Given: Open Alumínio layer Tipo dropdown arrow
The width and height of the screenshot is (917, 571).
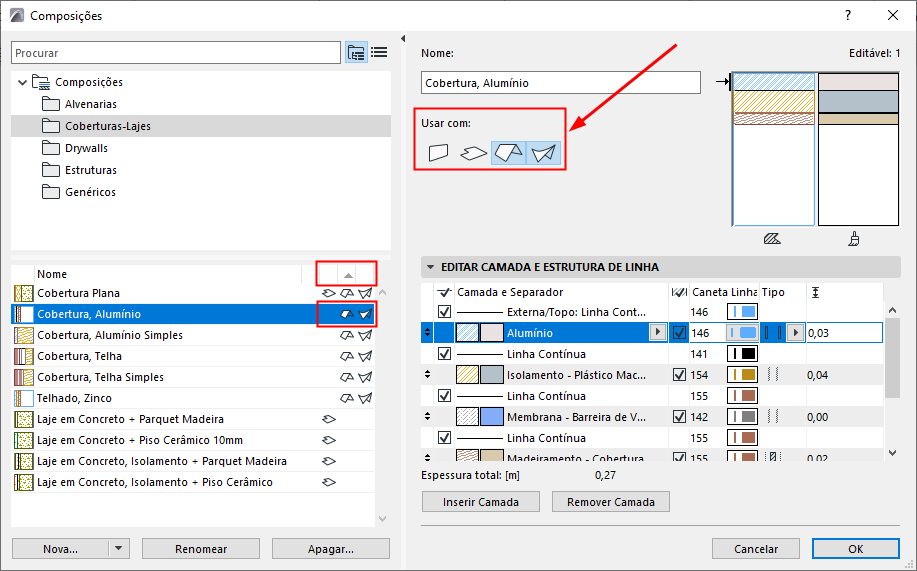Looking at the screenshot, I should [795, 333].
